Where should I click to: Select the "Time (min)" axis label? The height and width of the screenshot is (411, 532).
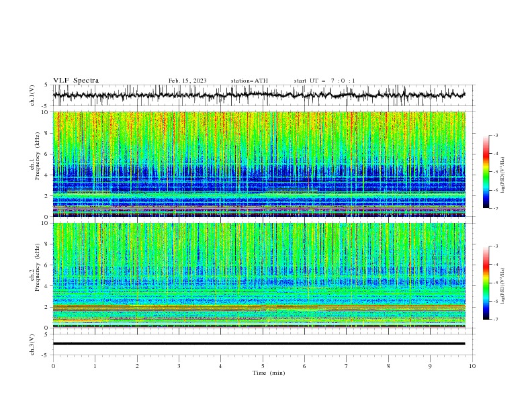click(269, 373)
